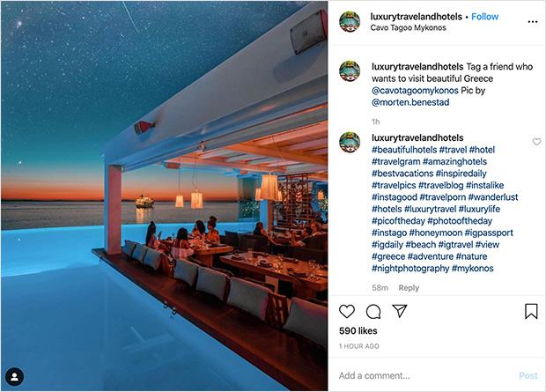
Task: View the 590 likes list
Action: click(358, 330)
